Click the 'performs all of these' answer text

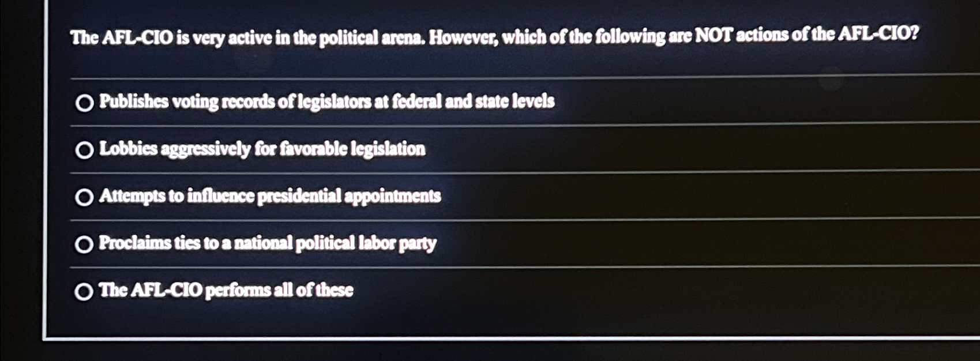click(x=226, y=290)
